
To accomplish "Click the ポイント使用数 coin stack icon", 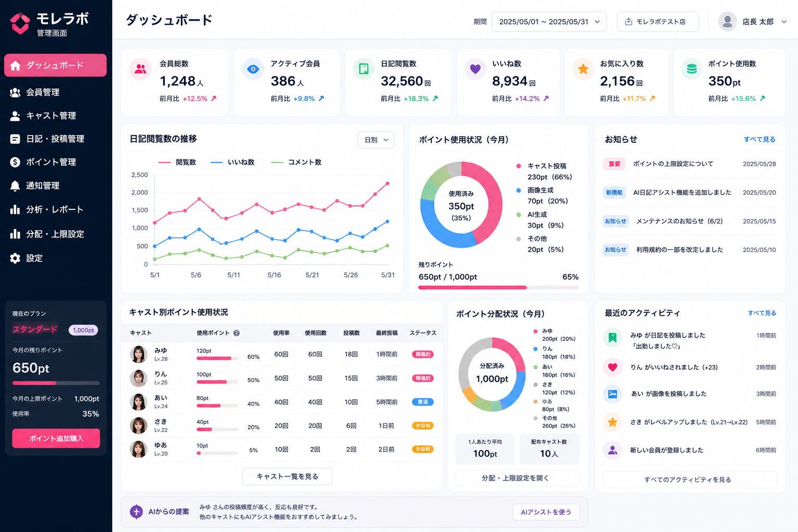I will (x=691, y=69).
